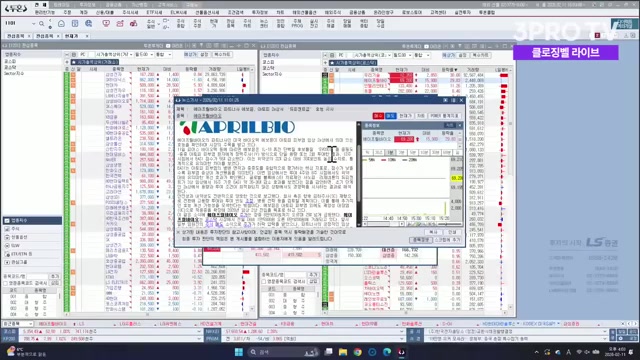Click the pink gift toolbar icon
The height and width of the screenshot is (360, 640).
pyautogui.click(x=120, y=24)
